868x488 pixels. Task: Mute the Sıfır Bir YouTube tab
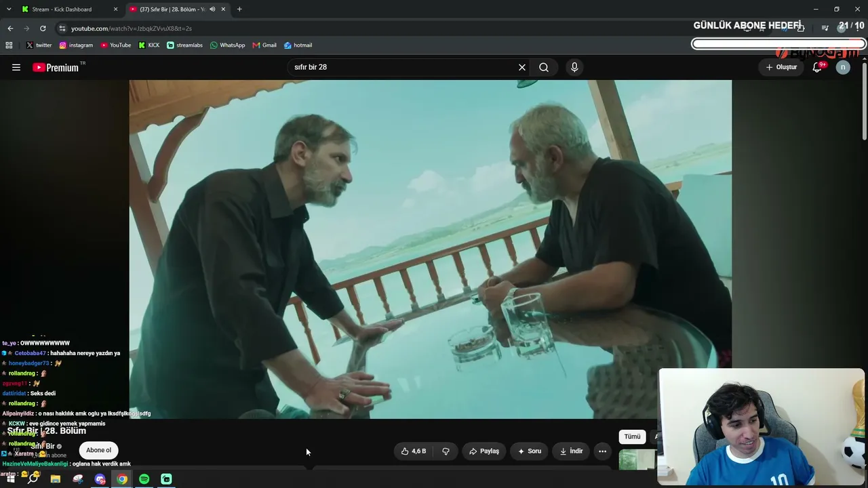click(212, 9)
